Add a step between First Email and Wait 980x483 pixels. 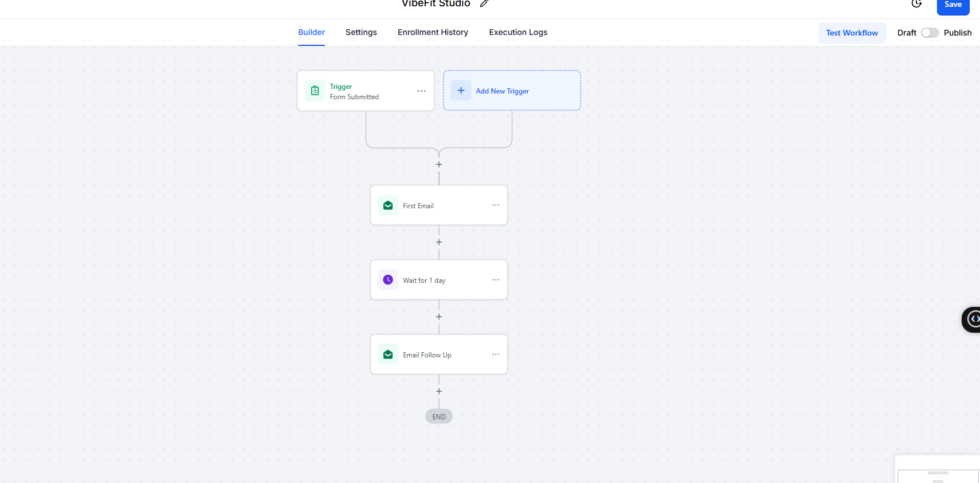[439, 242]
